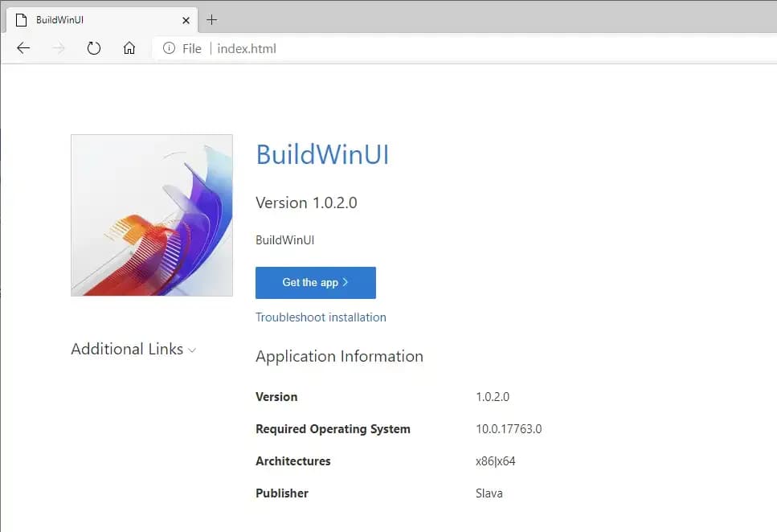The width and height of the screenshot is (777, 532).
Task: Open a new tab with plus icon
Action: point(211,20)
